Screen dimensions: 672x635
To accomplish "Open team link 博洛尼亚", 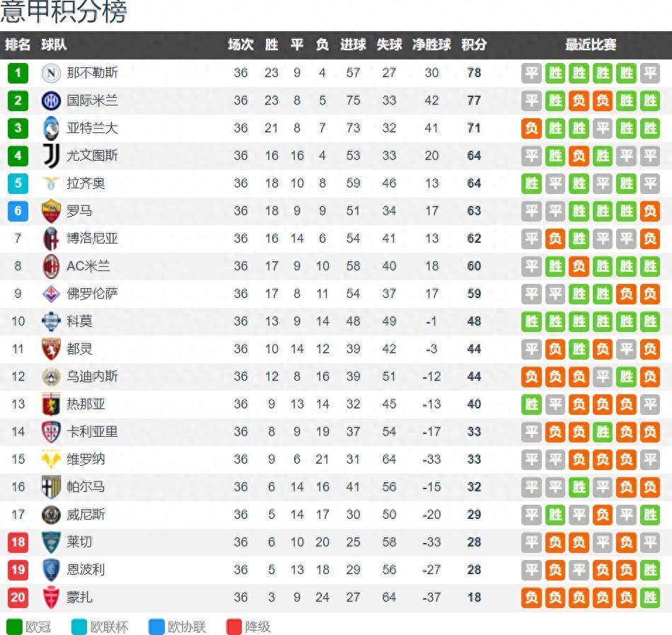I will click(92, 239).
